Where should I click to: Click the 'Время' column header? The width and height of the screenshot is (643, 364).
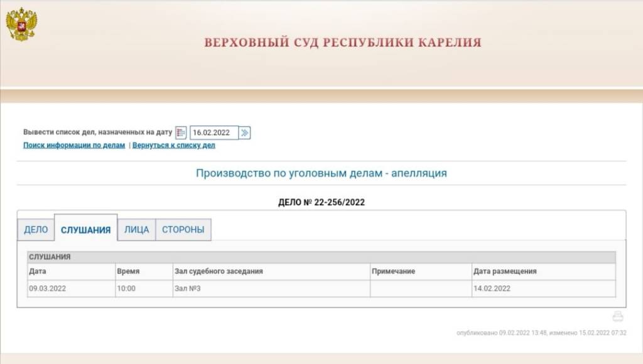[128, 271]
